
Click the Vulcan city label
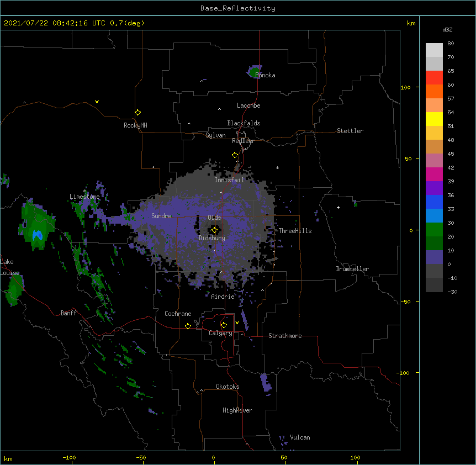300,437
